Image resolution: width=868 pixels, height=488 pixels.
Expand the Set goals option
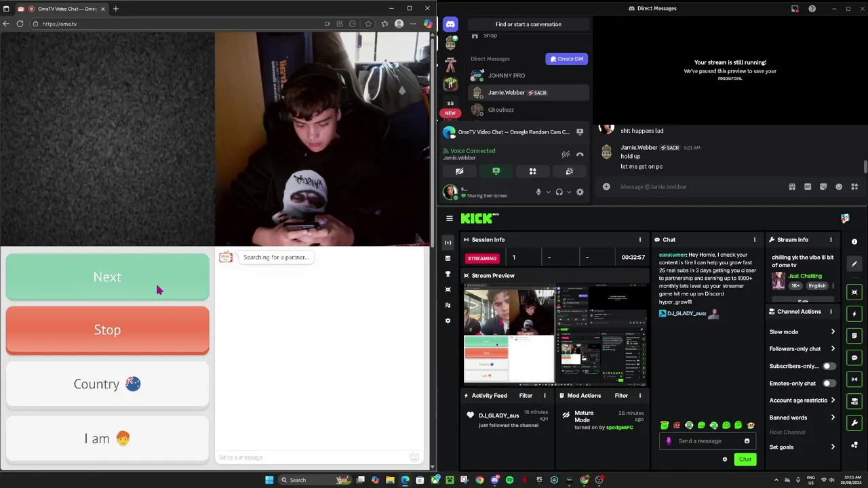click(x=802, y=447)
